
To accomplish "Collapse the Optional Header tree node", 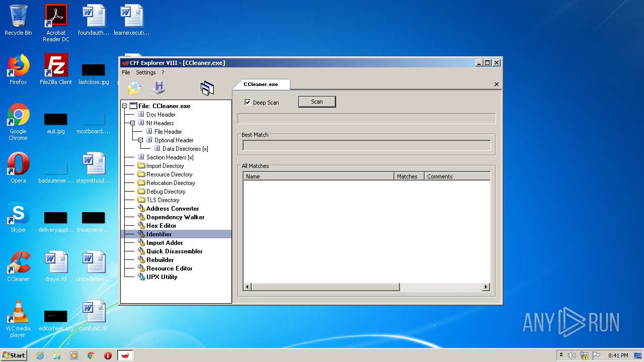I will (x=141, y=140).
